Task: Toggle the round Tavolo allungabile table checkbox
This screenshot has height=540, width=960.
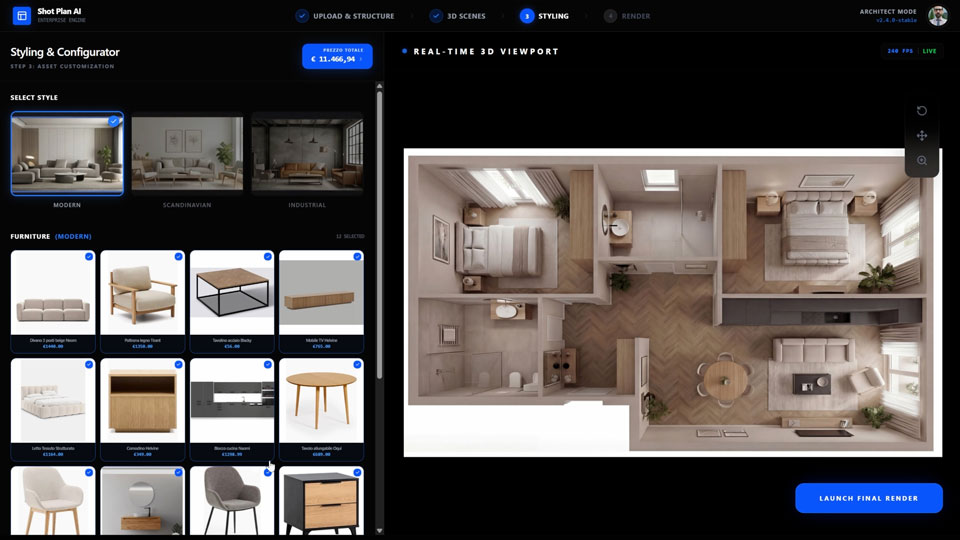Action: pos(357,365)
